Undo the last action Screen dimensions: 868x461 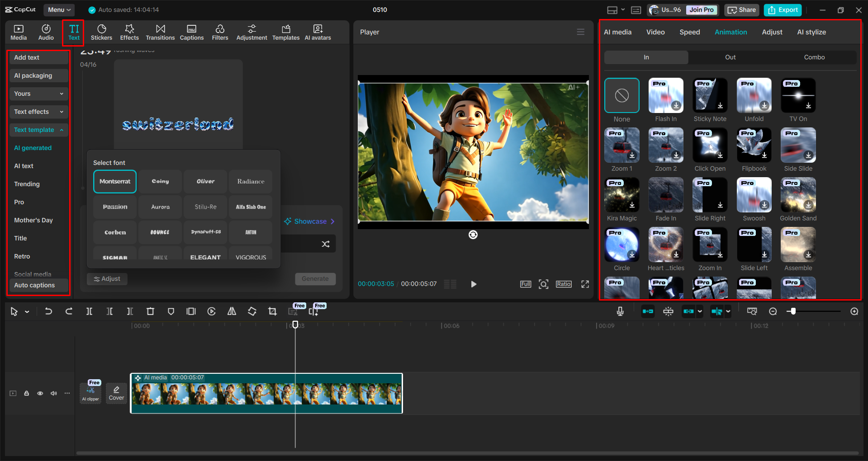tap(49, 311)
